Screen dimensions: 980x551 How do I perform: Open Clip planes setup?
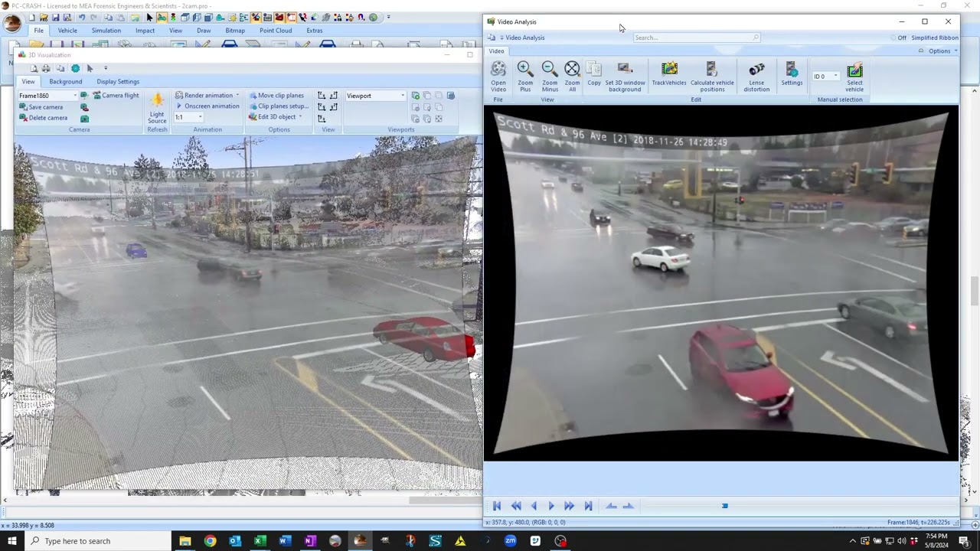pos(279,106)
